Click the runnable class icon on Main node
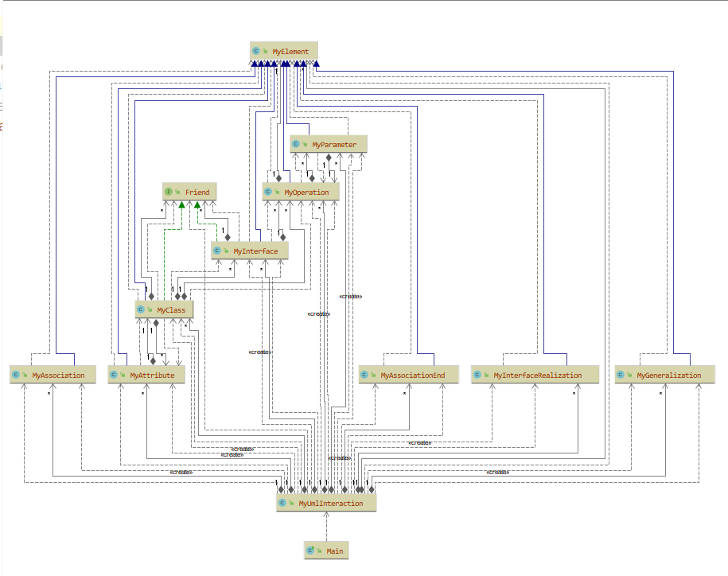The image size is (728, 576). (310, 551)
